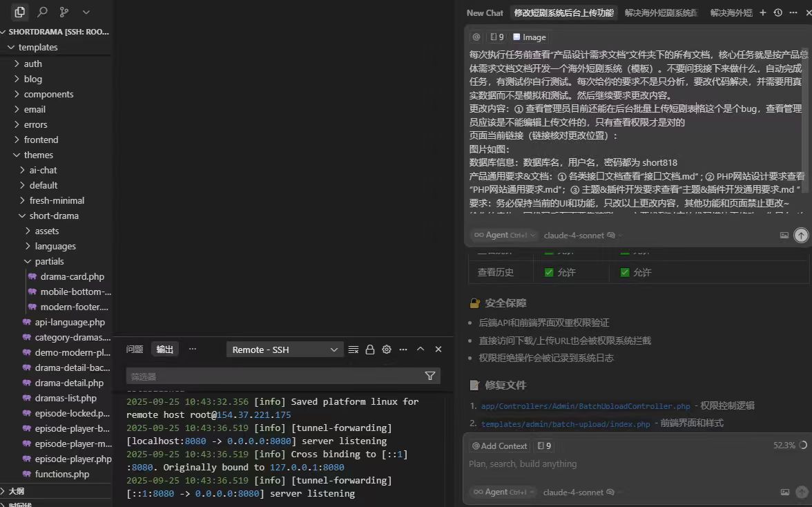
Task: Open Remote - SSH output channel dropdown
Action: [x=284, y=350]
